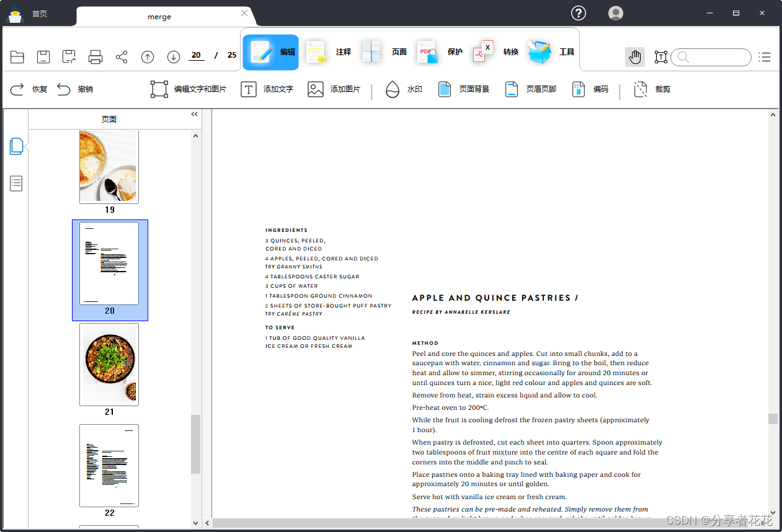
Task: Go to previous page with up arrow
Action: click(148, 57)
